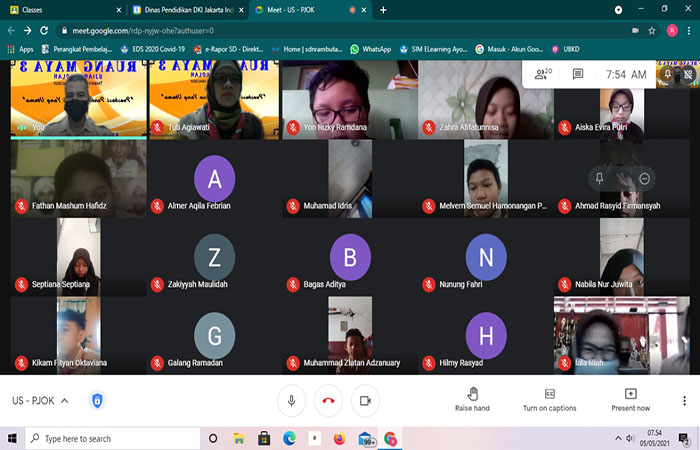This screenshot has width=700, height=450.
Task: Mute the microphone in the call bar
Action: pos(291,400)
